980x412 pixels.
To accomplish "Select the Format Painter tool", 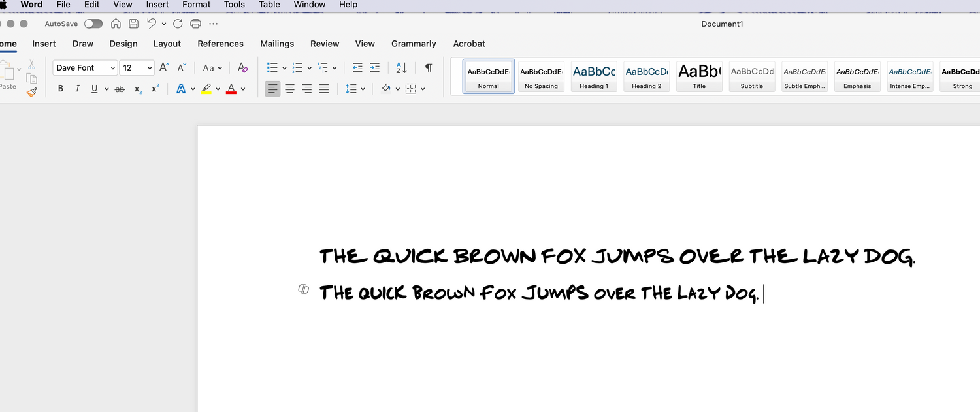I will (x=31, y=92).
